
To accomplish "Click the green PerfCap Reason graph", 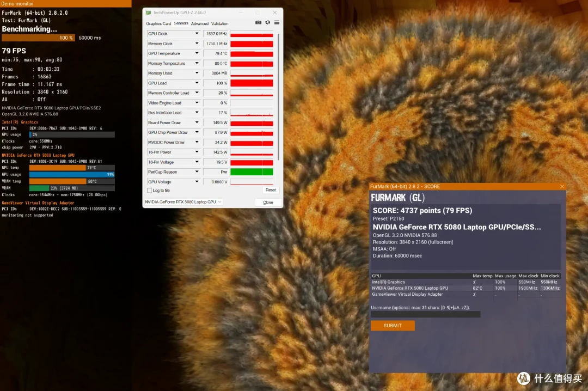I will (x=252, y=172).
